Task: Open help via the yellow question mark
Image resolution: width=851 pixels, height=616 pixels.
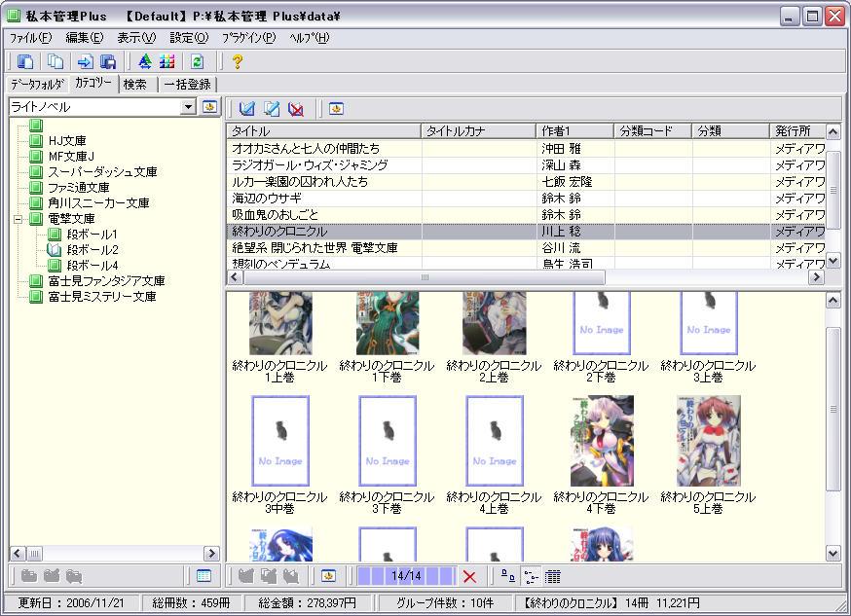Action: pyautogui.click(x=237, y=61)
